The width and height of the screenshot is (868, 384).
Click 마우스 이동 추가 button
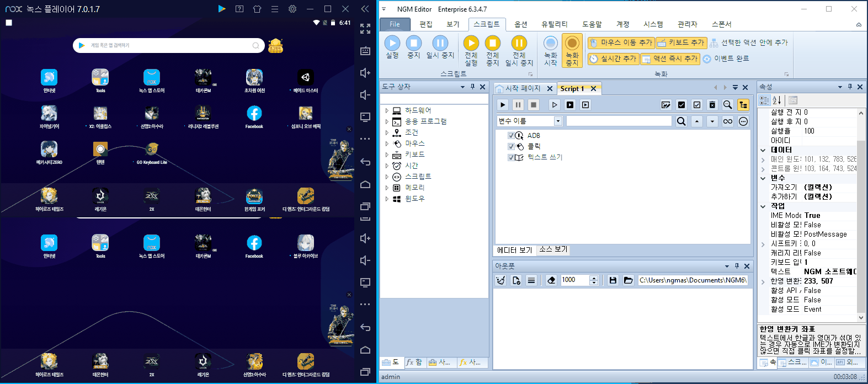coord(621,42)
